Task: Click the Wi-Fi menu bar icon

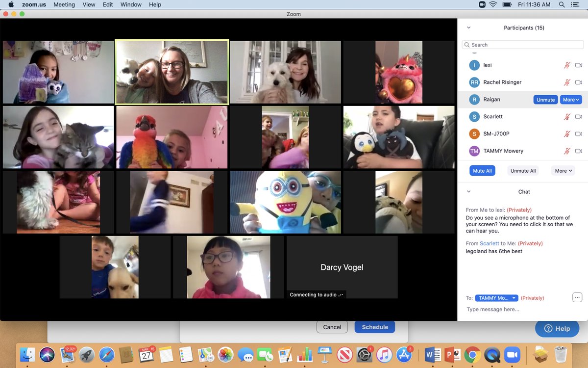Action: [x=493, y=4]
